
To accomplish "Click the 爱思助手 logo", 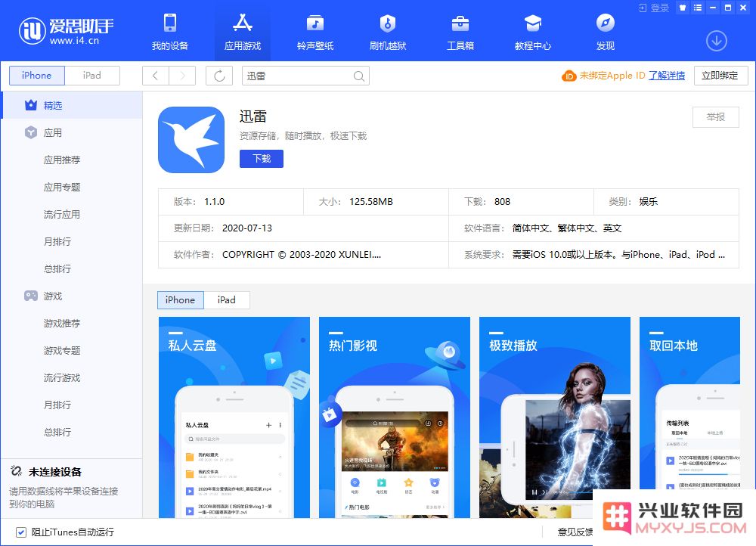I will (x=66, y=30).
